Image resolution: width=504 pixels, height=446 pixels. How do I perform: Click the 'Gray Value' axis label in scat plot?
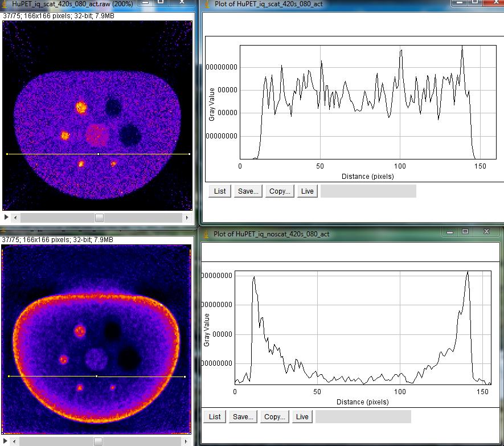tap(211, 104)
